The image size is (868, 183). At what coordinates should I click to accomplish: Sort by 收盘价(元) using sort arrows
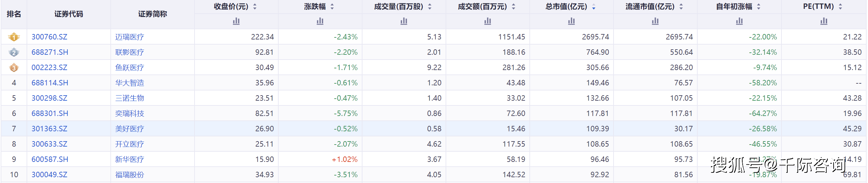(254, 6)
